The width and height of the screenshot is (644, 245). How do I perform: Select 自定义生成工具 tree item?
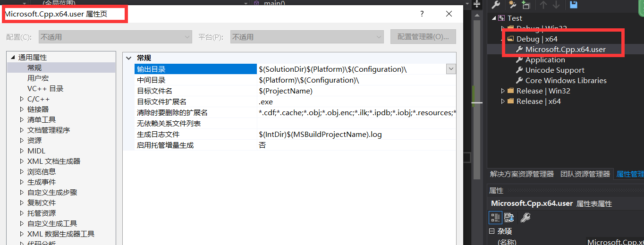52,224
